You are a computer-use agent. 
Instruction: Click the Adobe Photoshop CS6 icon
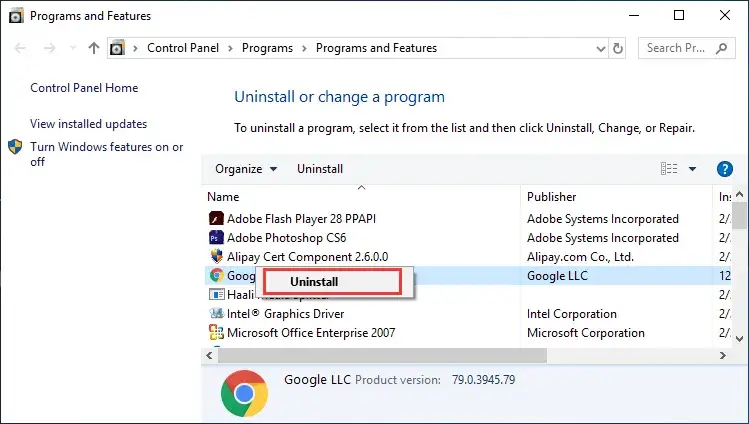[216, 238]
